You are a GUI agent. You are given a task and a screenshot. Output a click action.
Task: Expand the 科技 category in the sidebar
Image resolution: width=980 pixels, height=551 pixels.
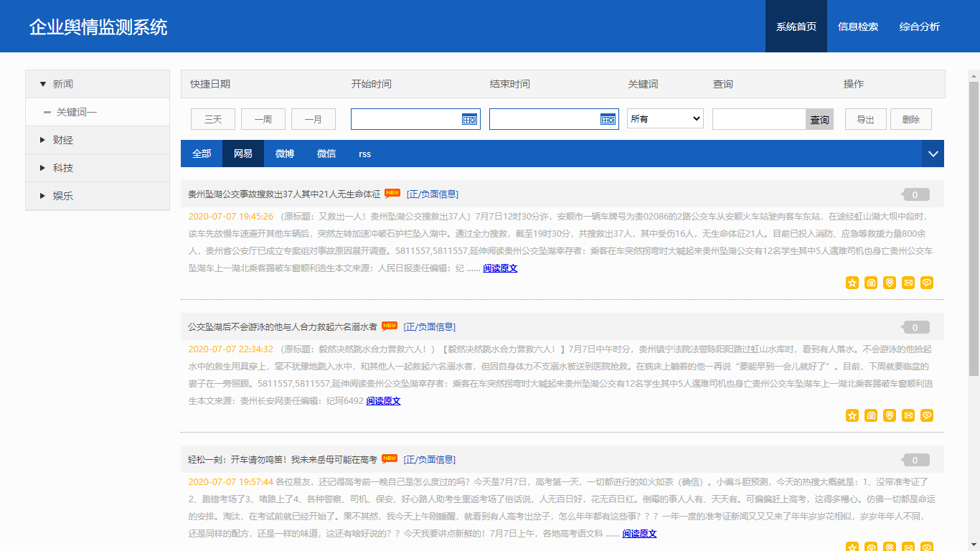click(x=62, y=168)
